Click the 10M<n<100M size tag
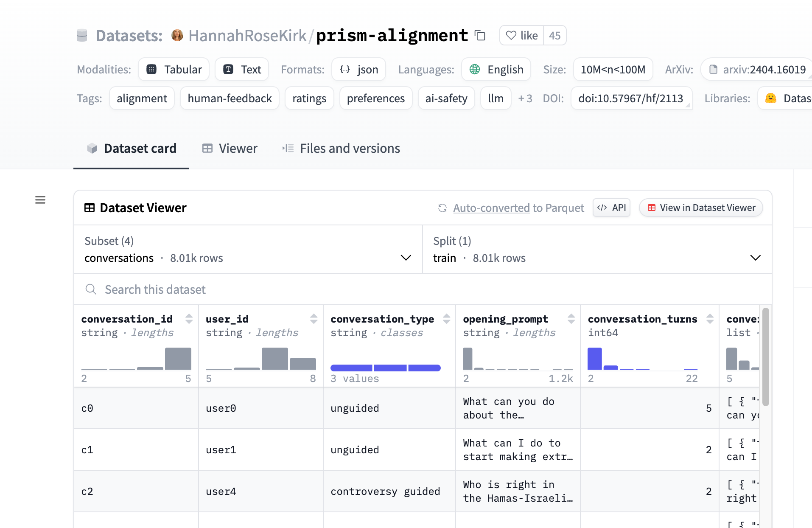The height and width of the screenshot is (528, 812). [x=613, y=70]
